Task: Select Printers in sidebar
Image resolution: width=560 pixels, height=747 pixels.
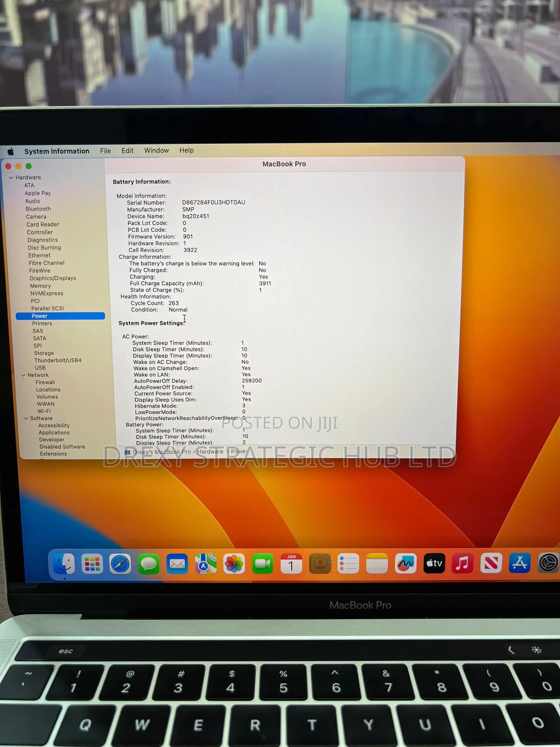Action: [x=42, y=324]
